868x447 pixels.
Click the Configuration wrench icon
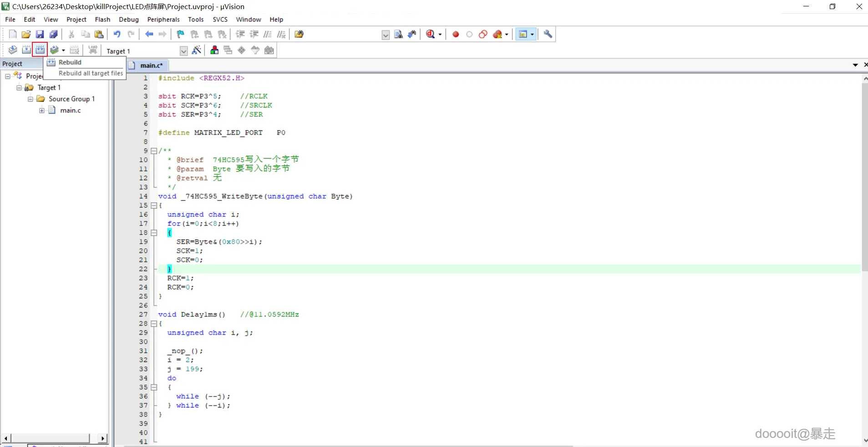pos(548,34)
